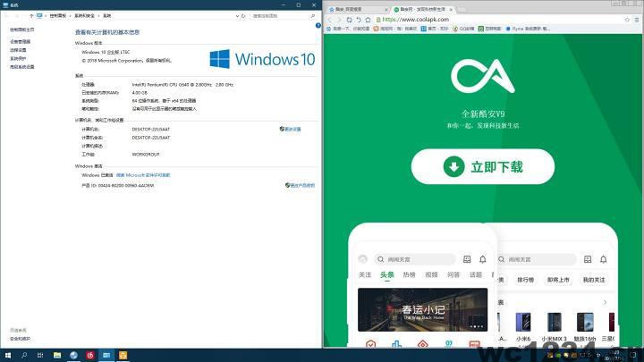
Task: Open Task View on the taskbar
Action: tap(40, 355)
